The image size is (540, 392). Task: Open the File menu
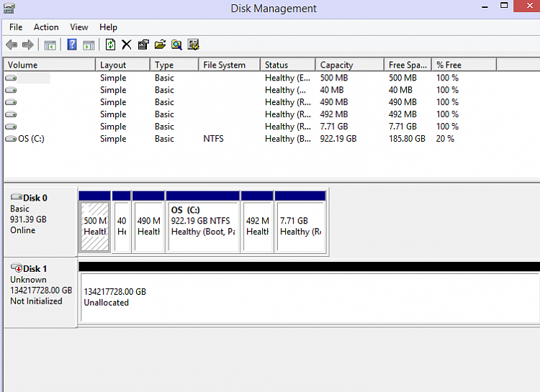(x=16, y=27)
